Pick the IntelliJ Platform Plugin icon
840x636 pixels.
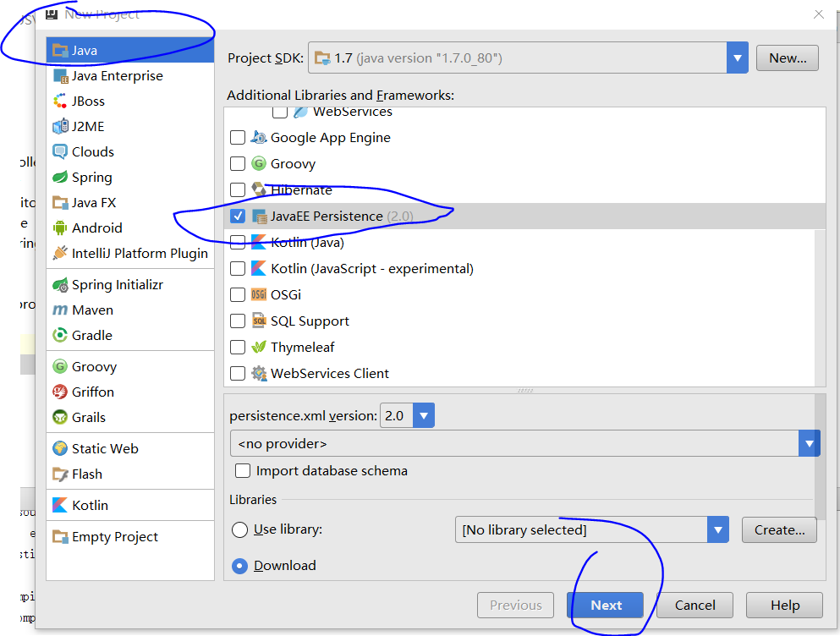coord(60,253)
